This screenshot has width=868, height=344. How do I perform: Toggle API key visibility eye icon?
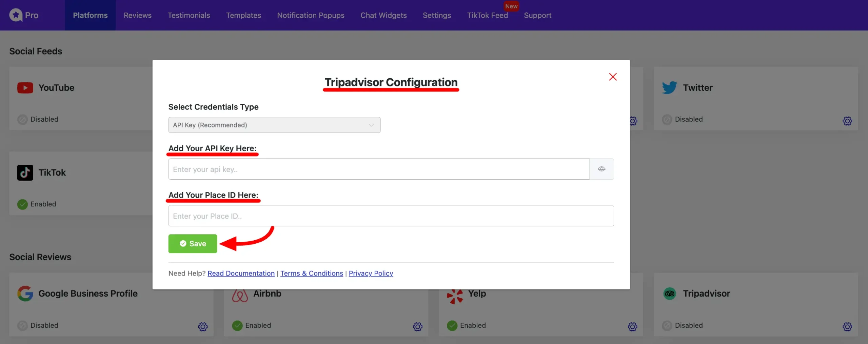point(601,169)
